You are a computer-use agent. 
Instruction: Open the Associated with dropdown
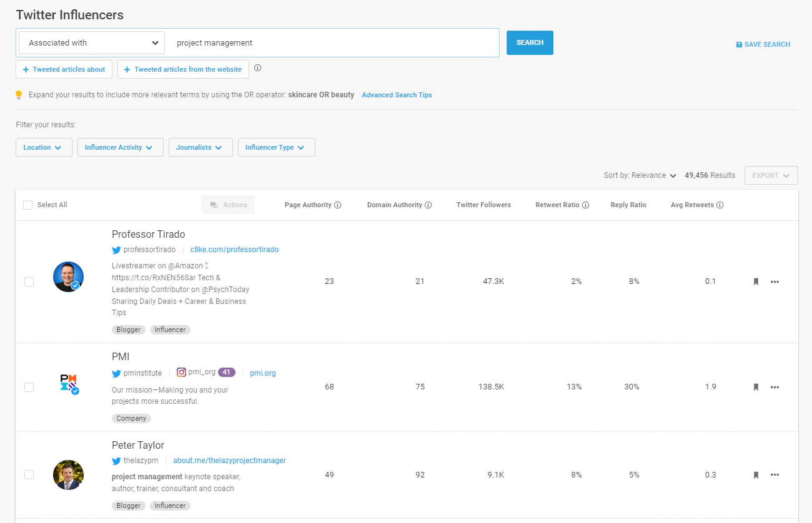pyautogui.click(x=92, y=43)
